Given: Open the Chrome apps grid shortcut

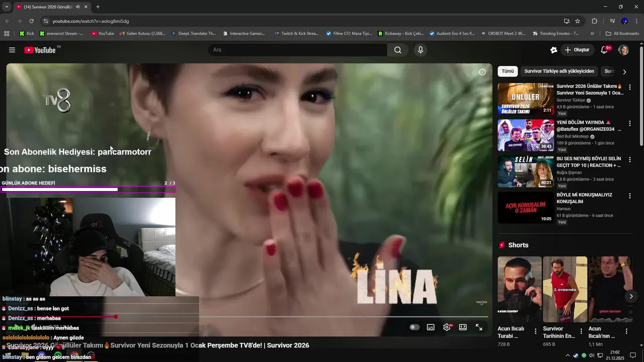Looking at the screenshot, I should click(7, 34).
